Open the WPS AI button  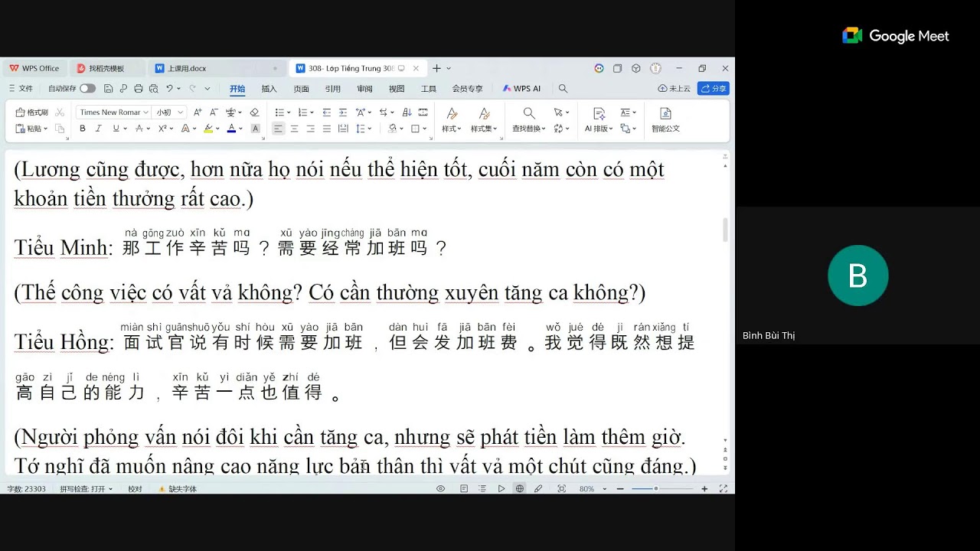521,89
